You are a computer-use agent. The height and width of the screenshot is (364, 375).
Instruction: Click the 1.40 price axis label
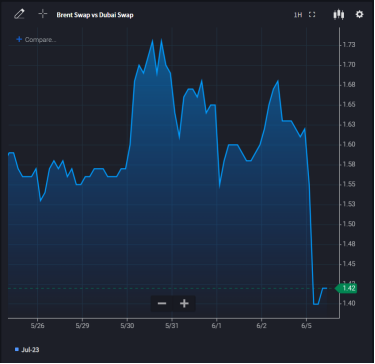349,303
